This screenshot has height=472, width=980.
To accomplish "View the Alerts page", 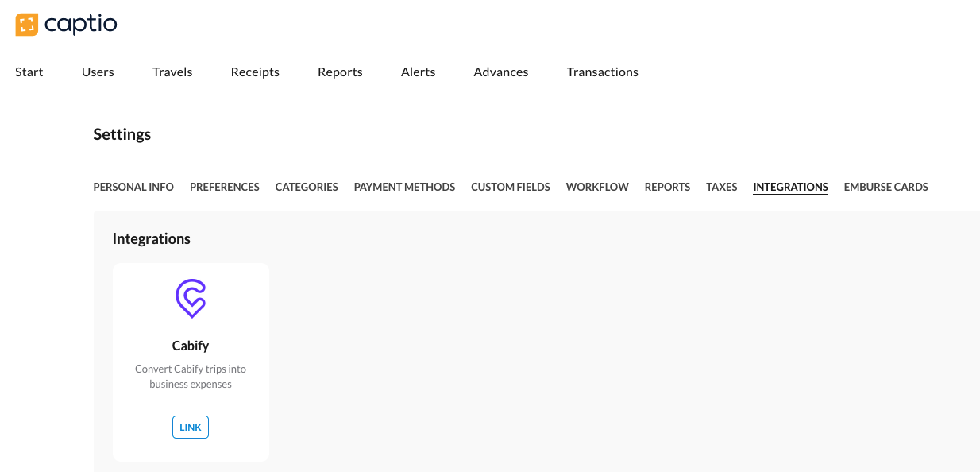I will (x=418, y=72).
